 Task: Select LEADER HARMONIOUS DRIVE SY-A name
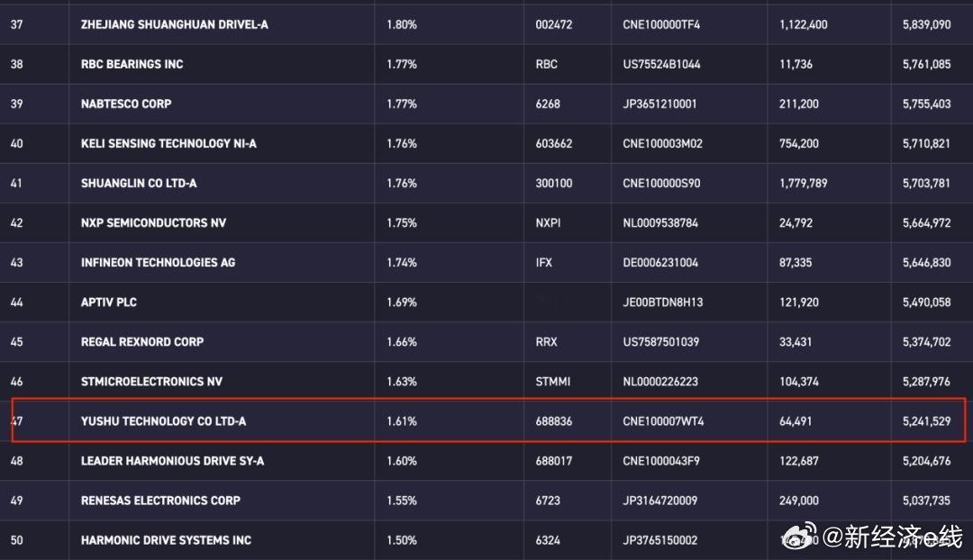(172, 461)
